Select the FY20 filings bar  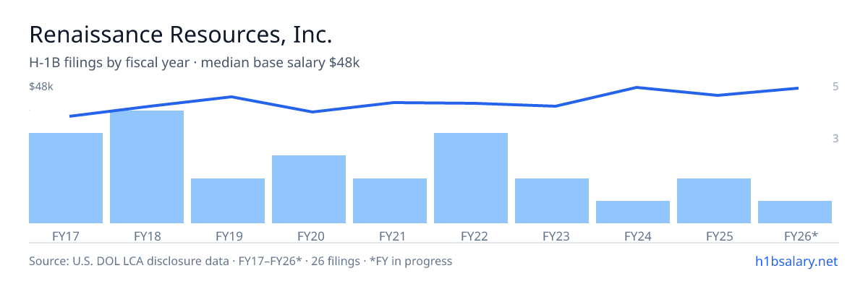pyautogui.click(x=309, y=189)
